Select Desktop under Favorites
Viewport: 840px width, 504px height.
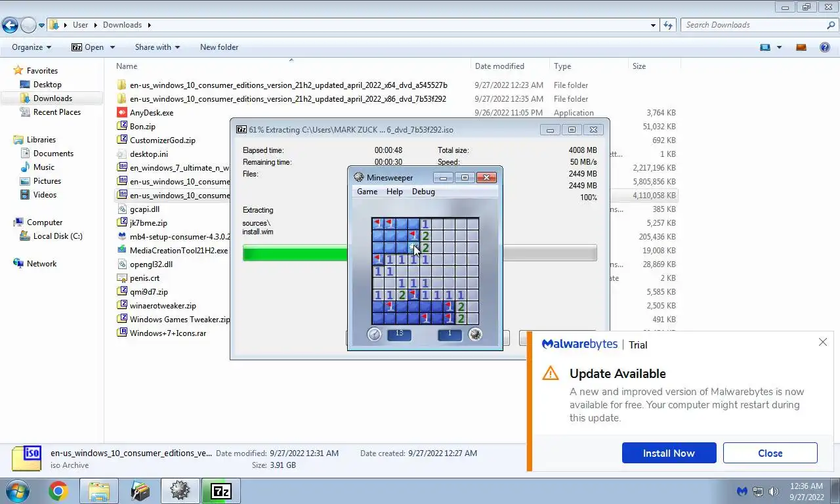[x=47, y=85]
